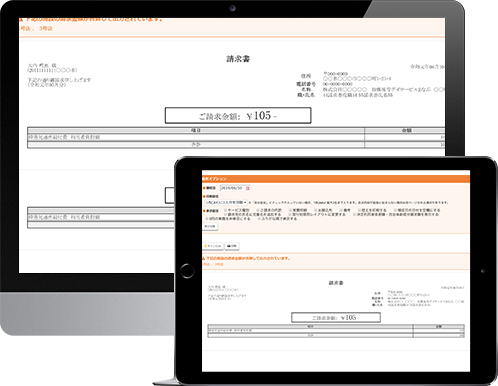Click the 請求書 title on the desktop monitor
The image size is (498, 386).
pyautogui.click(x=238, y=59)
